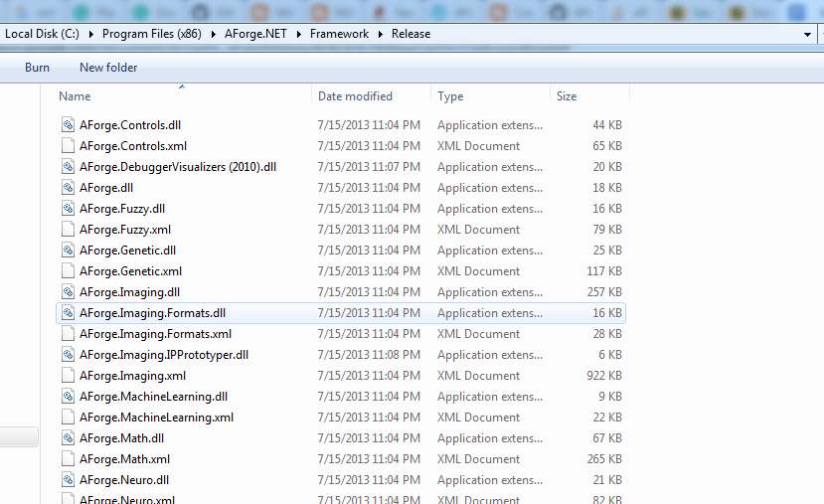
Task: Click Application extens... type of AForge.dll
Action: coord(490,188)
